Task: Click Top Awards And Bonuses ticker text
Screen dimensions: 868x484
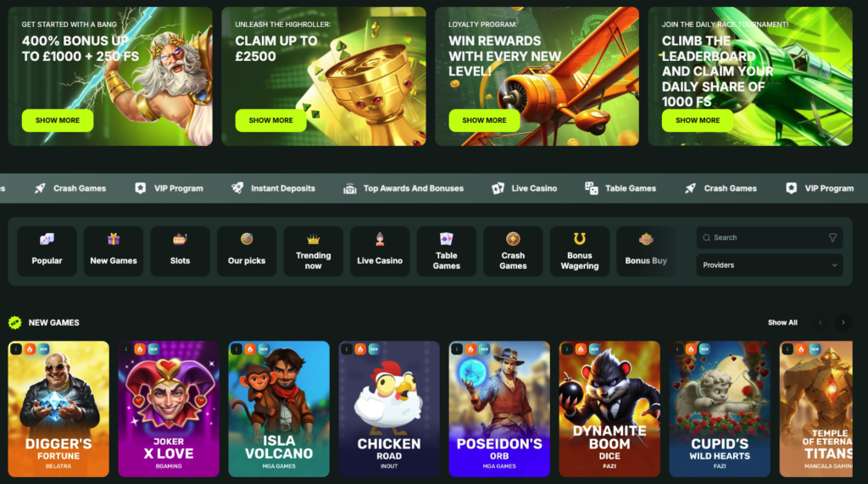Action: point(414,188)
